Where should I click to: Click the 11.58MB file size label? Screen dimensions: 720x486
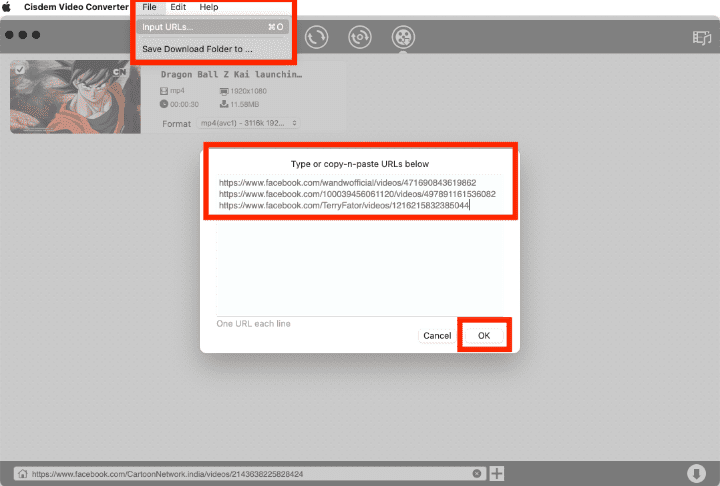[245, 104]
